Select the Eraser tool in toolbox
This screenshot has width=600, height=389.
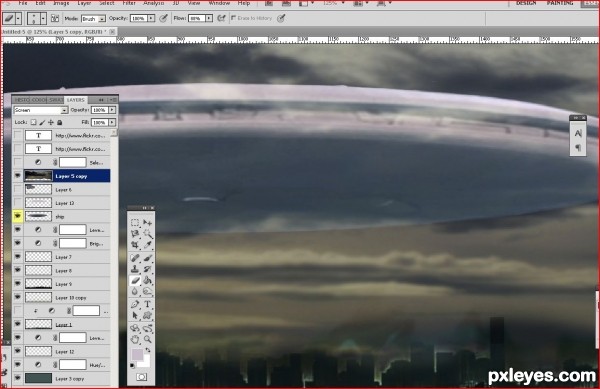coord(135,280)
